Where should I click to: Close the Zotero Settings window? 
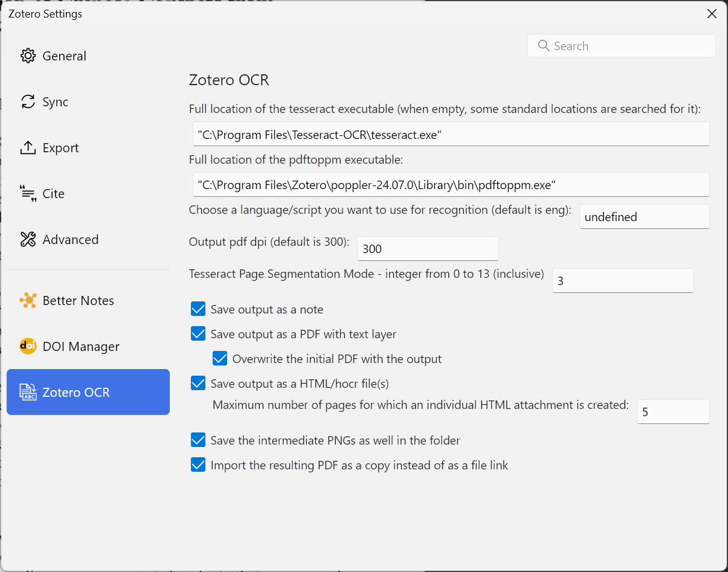tap(712, 14)
